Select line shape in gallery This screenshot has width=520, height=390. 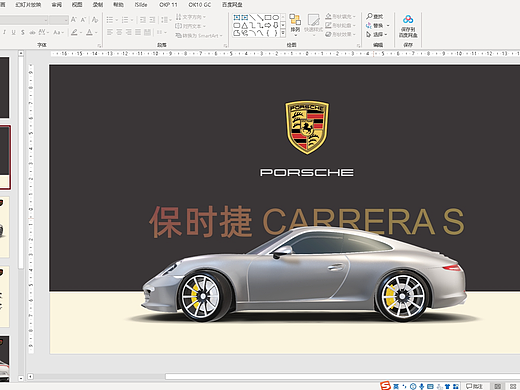253,17
